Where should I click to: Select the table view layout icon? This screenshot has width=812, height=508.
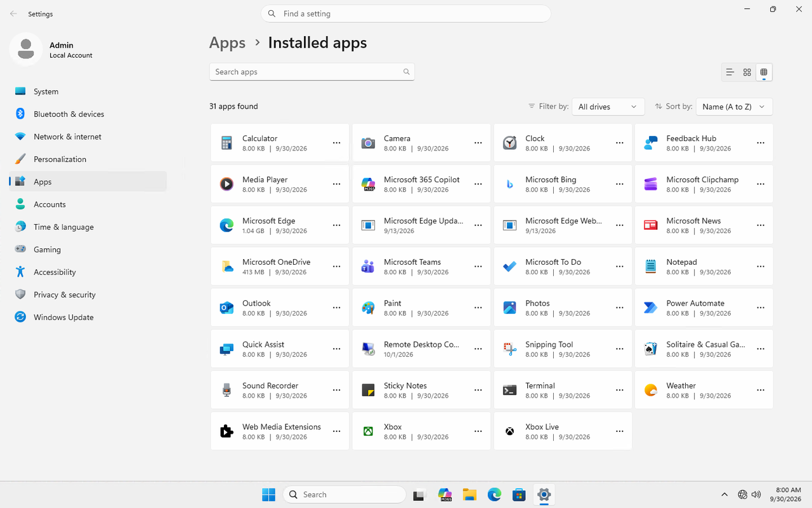tap(764, 72)
